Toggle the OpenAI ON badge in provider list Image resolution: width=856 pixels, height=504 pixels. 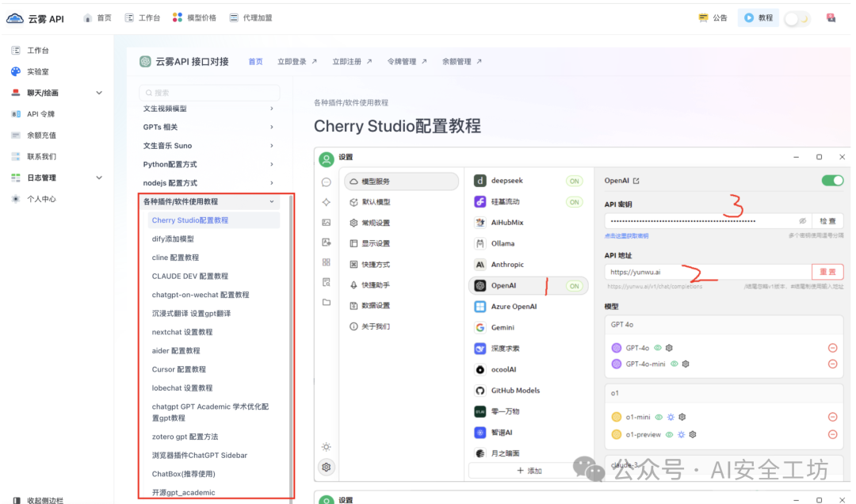click(575, 285)
